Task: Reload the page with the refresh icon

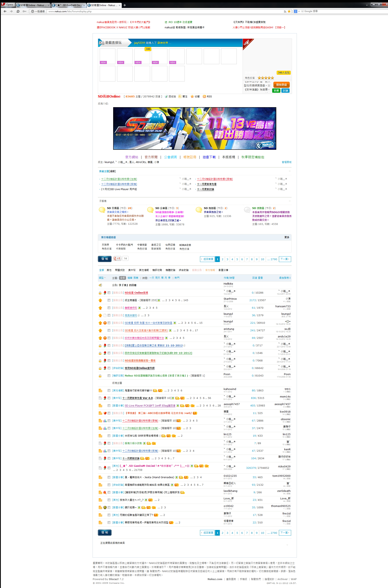Action: [x=18, y=11]
